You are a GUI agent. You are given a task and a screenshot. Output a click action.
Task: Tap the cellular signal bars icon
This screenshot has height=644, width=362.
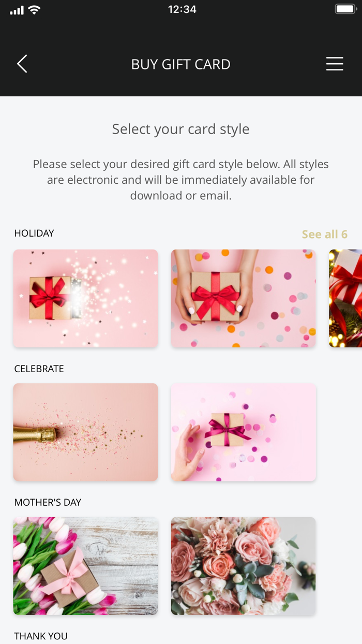click(x=17, y=10)
